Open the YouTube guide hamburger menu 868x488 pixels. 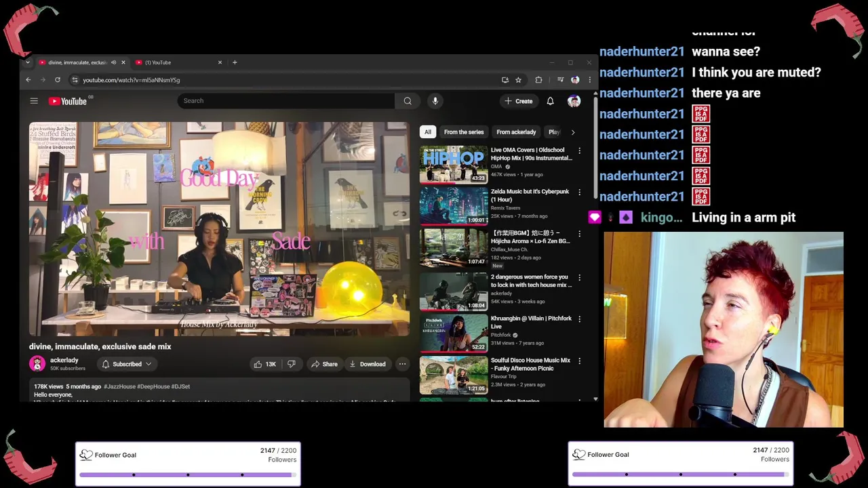pyautogui.click(x=34, y=101)
